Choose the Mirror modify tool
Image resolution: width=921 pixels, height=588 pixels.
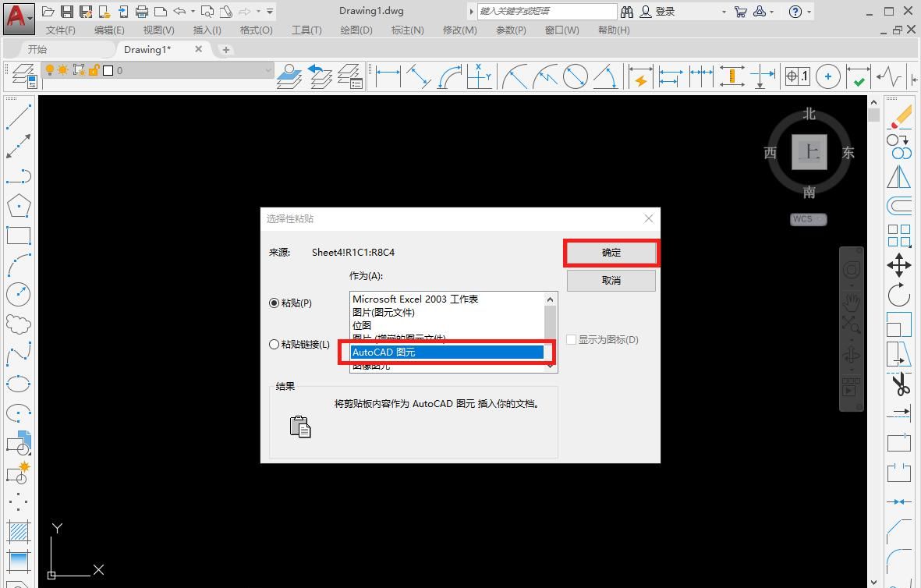(x=898, y=175)
